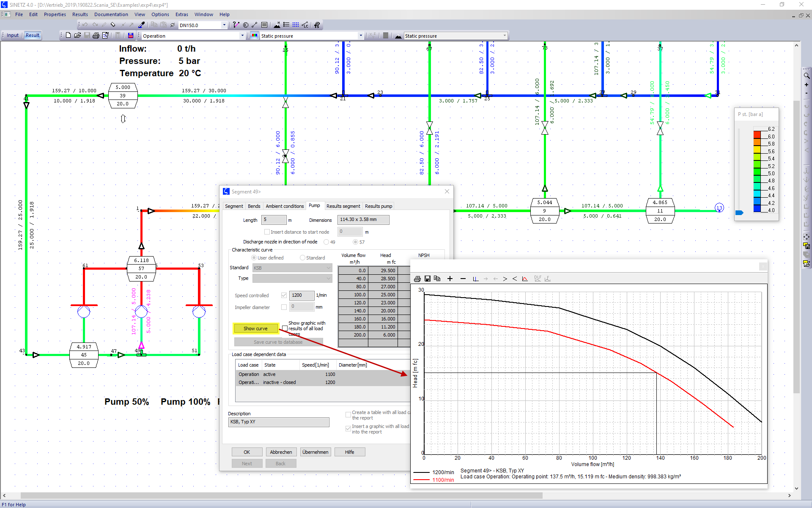Image resolution: width=812 pixels, height=508 pixels.
Task: Select the eyedropper tool in main toolbar
Action: (142, 25)
